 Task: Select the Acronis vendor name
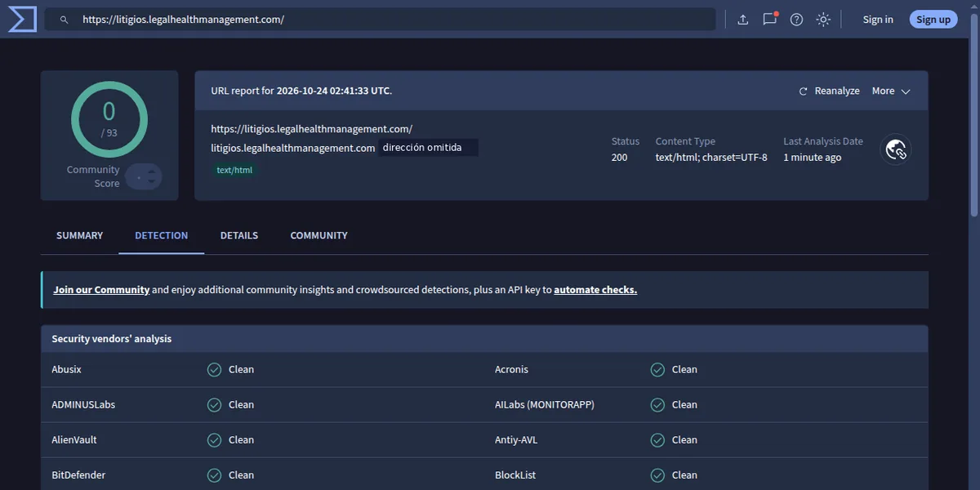[511, 370]
